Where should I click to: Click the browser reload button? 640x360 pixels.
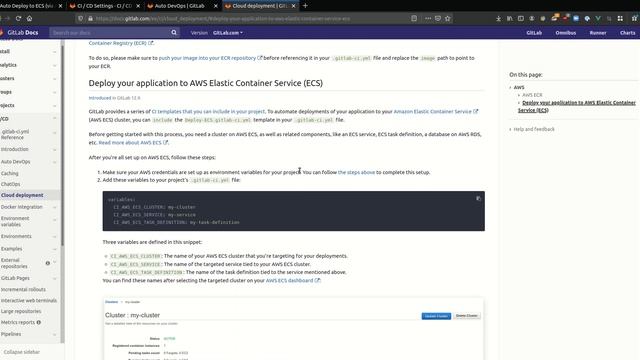18,18
